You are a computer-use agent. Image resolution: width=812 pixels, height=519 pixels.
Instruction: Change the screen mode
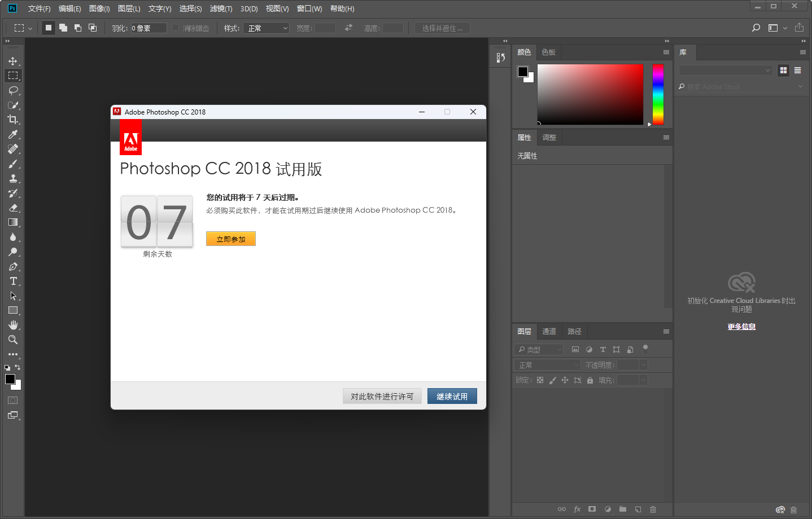click(x=13, y=415)
